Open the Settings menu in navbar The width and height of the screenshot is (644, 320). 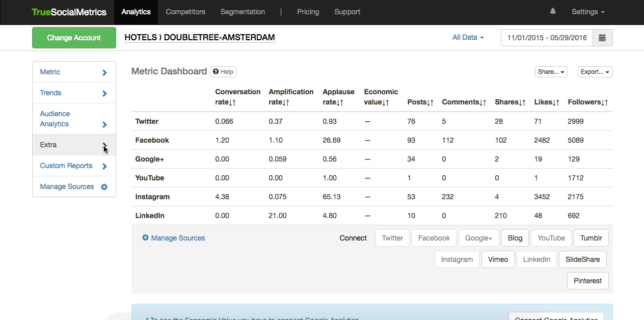587,12
